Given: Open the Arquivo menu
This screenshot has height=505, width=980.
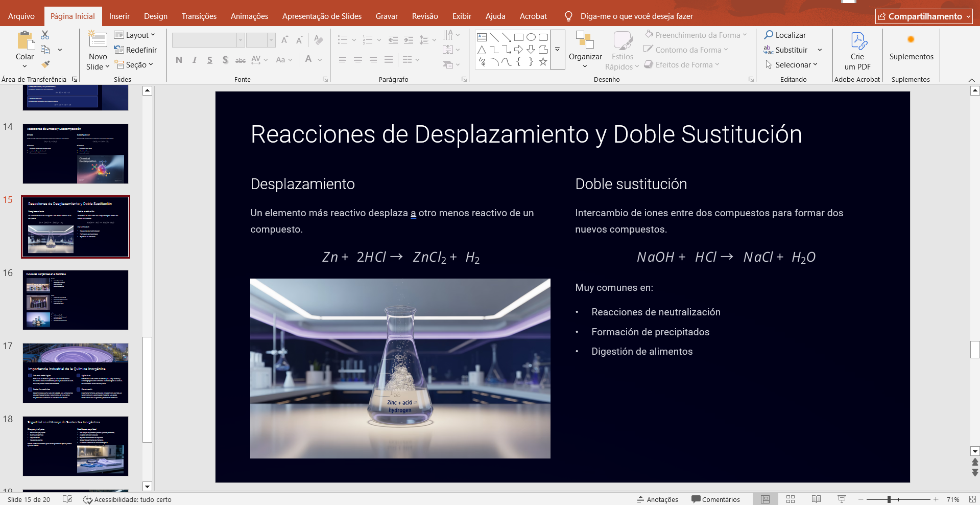Looking at the screenshot, I should pos(21,16).
